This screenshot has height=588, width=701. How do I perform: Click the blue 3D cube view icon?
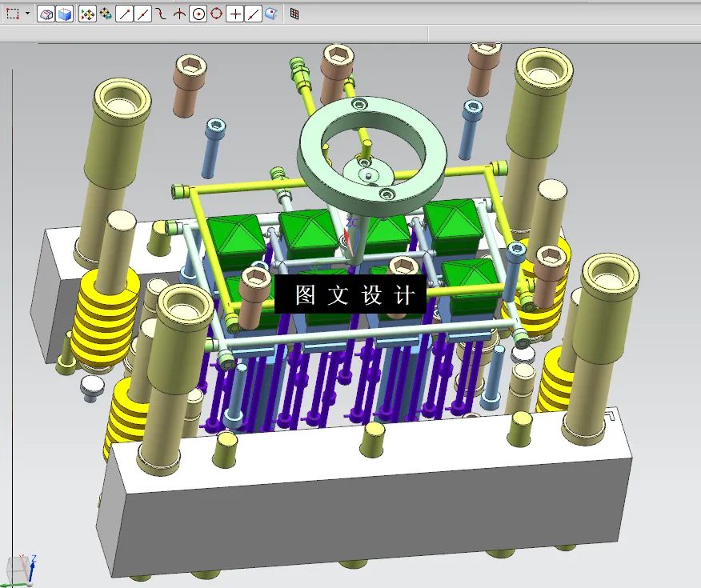click(x=65, y=14)
